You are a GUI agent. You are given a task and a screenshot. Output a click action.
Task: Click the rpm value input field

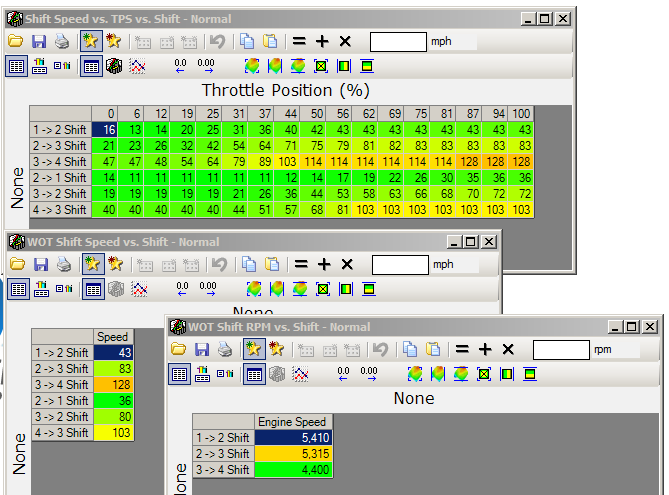(560, 349)
